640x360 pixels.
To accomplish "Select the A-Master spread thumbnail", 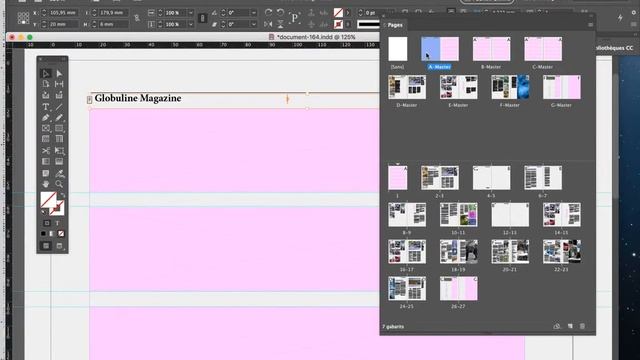I will (x=440, y=49).
